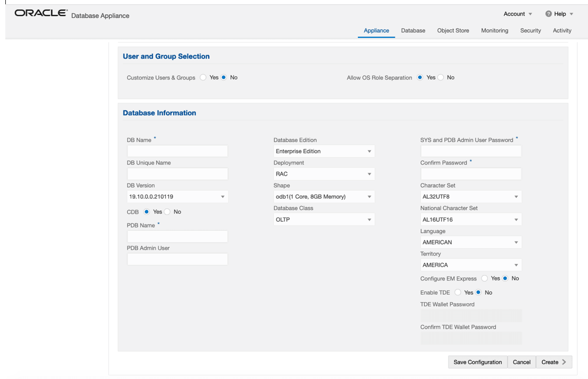The image size is (588, 379).
Task: Open the Shape selection dropdown
Action: (324, 196)
